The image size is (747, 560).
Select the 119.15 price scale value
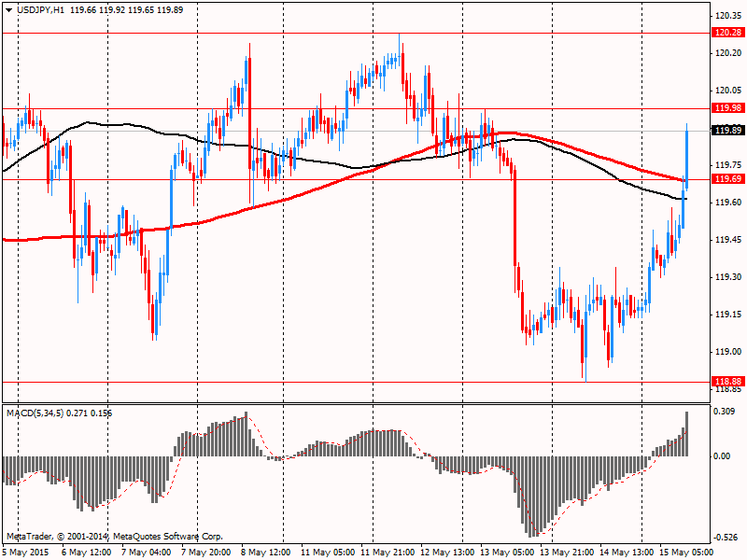click(x=728, y=315)
